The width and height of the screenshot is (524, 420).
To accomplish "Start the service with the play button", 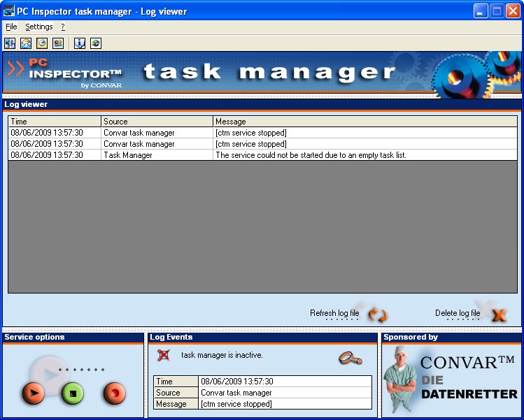I will coord(34,393).
